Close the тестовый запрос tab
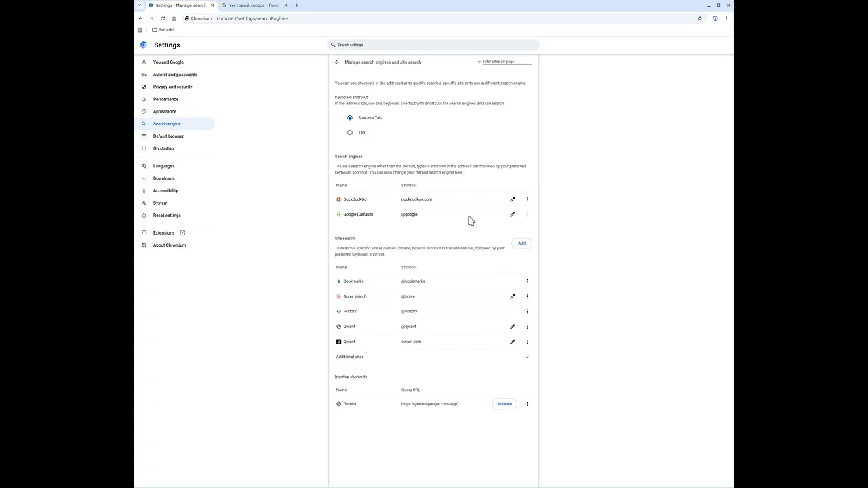This screenshot has width=868, height=488. [285, 5]
